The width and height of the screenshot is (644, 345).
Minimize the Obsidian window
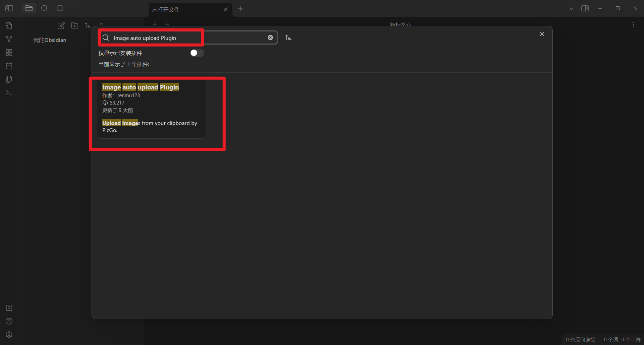[600, 8]
